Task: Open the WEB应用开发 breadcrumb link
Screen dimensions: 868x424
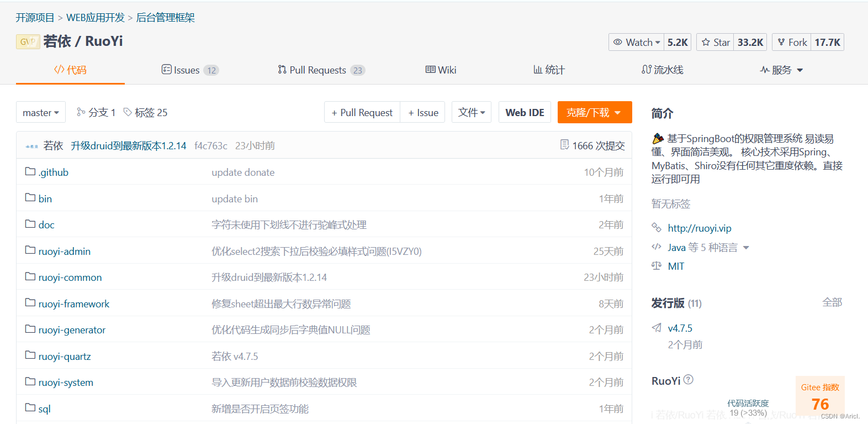Action: 96,18
